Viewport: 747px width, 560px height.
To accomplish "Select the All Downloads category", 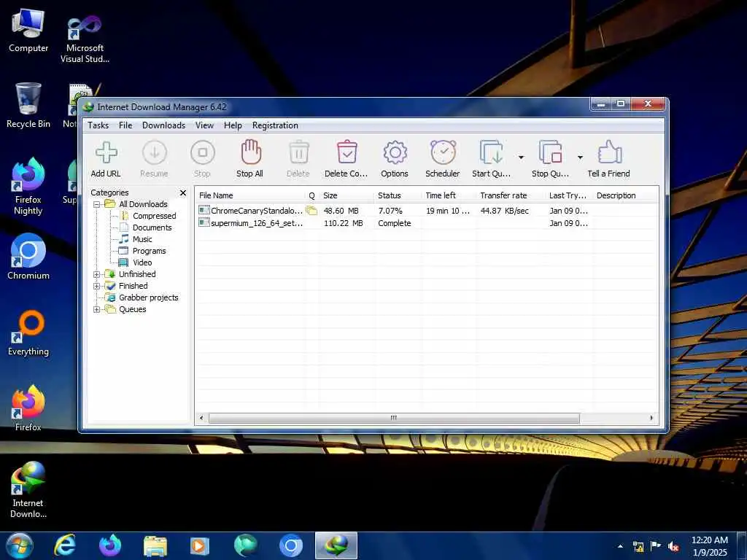I will tap(144, 204).
